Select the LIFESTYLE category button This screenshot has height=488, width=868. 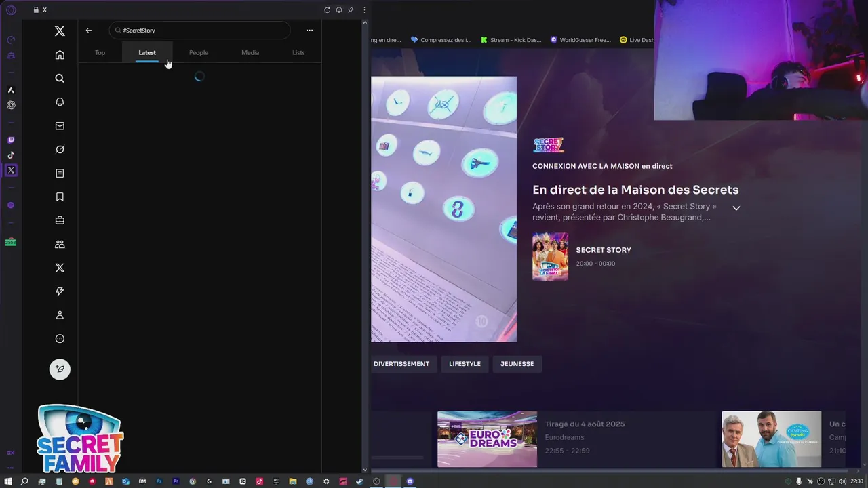pos(465,364)
